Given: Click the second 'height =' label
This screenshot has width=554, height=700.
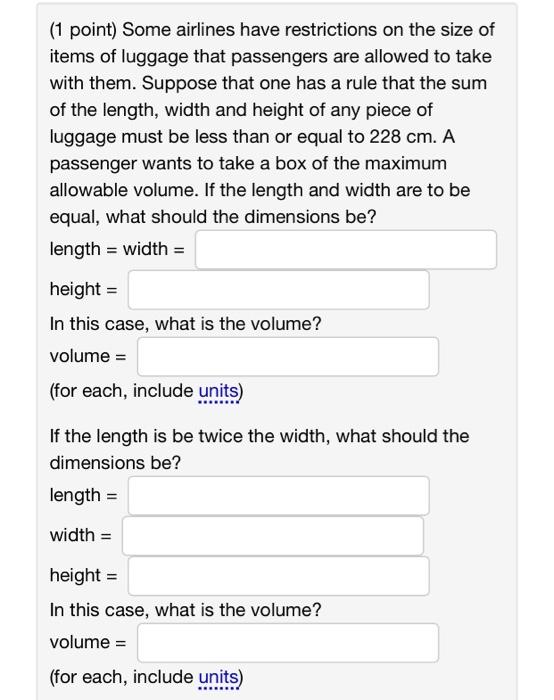Looking at the screenshot, I should pos(83,575).
